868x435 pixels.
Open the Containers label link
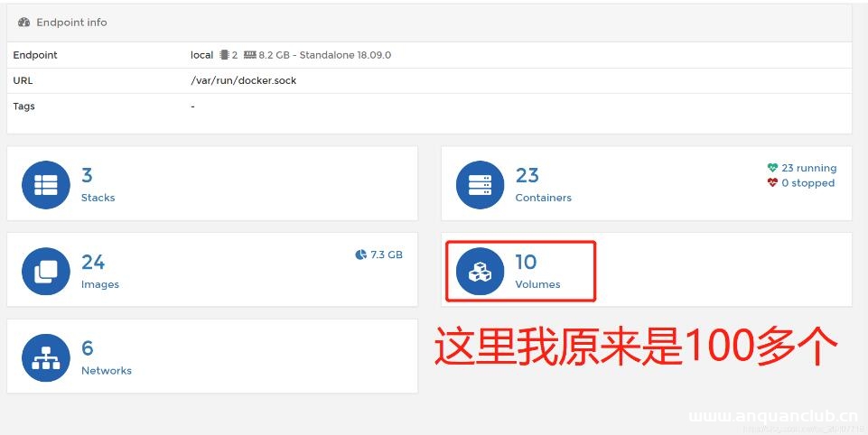click(543, 198)
